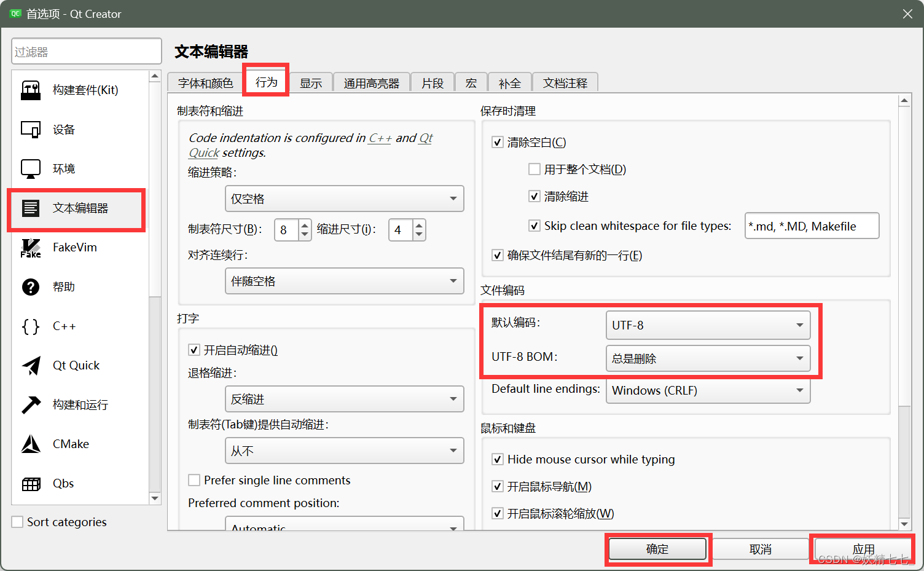Select the 环境 environment icon
The height and width of the screenshot is (571, 924).
point(31,168)
